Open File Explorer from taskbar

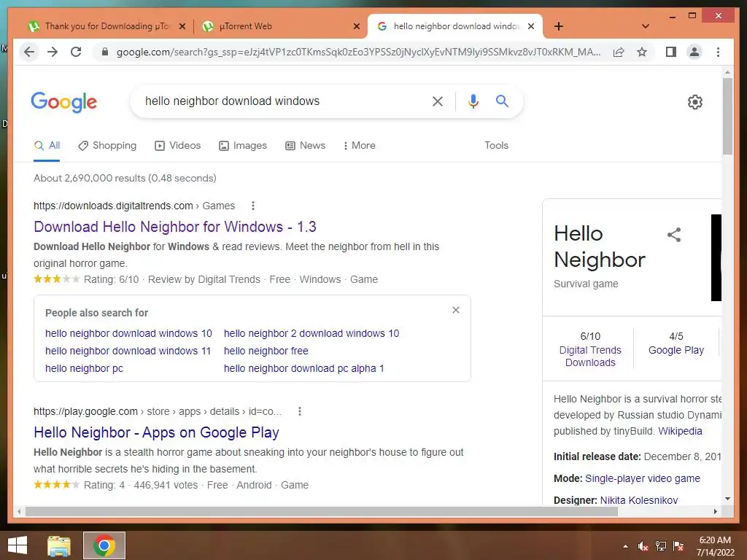click(x=59, y=545)
